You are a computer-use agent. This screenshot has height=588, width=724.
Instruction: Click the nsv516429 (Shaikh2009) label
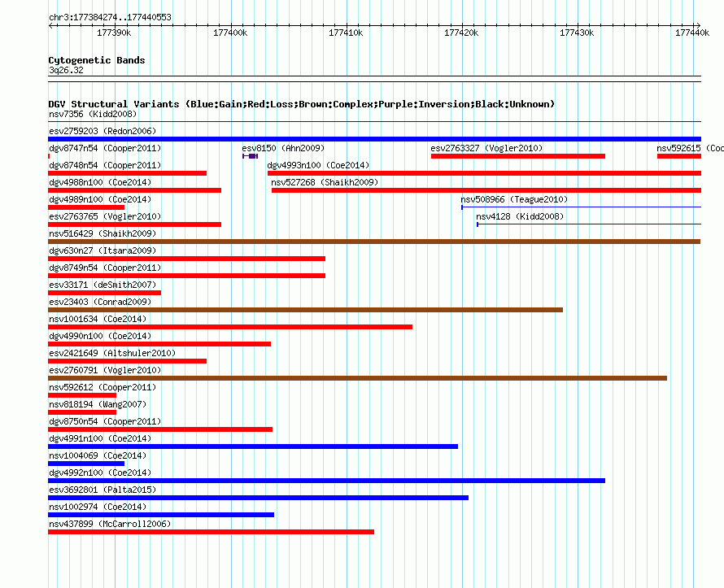click(x=102, y=233)
